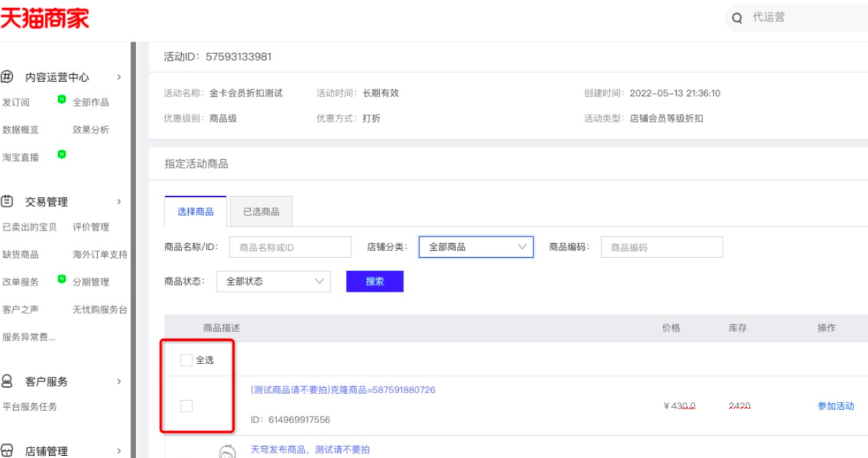Screen dimensions: 868x458
Task: Click the 天猫商家 logo
Action: pos(44,19)
